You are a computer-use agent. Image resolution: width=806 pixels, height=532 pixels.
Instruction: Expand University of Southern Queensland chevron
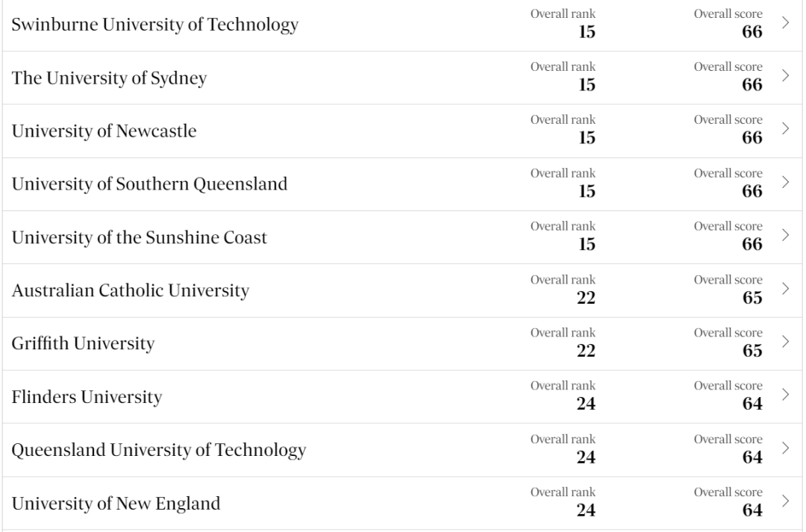[x=785, y=181]
